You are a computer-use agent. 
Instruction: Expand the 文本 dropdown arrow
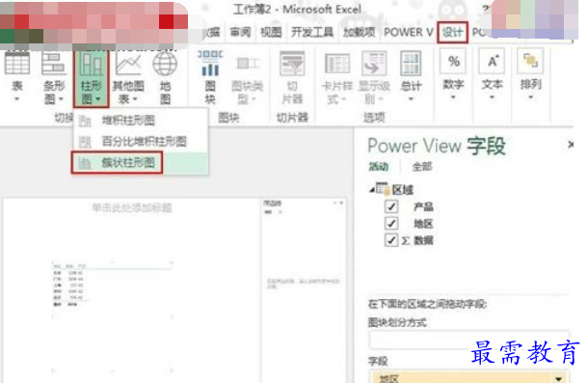[x=492, y=97]
